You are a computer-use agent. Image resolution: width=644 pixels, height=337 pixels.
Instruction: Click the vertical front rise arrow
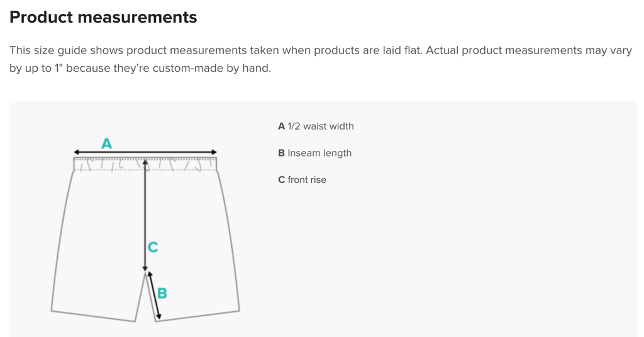(x=145, y=215)
